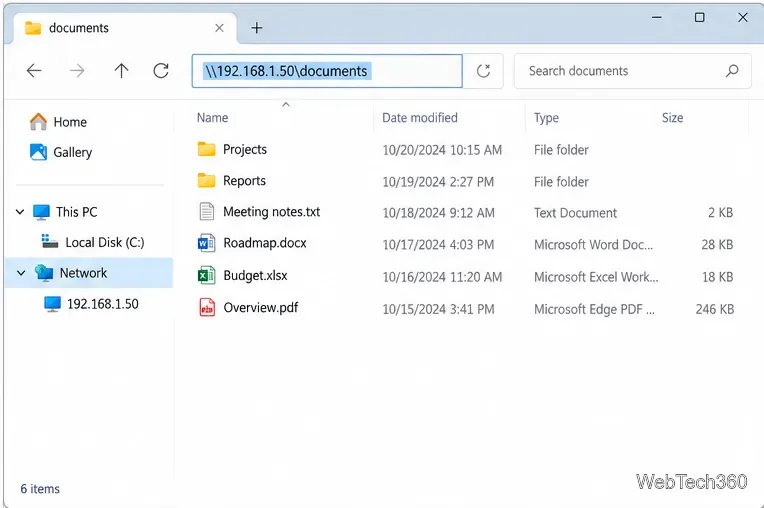Click the Microsoft Word Doc... type cell
Viewport: 764px width, 508px height.
point(593,245)
